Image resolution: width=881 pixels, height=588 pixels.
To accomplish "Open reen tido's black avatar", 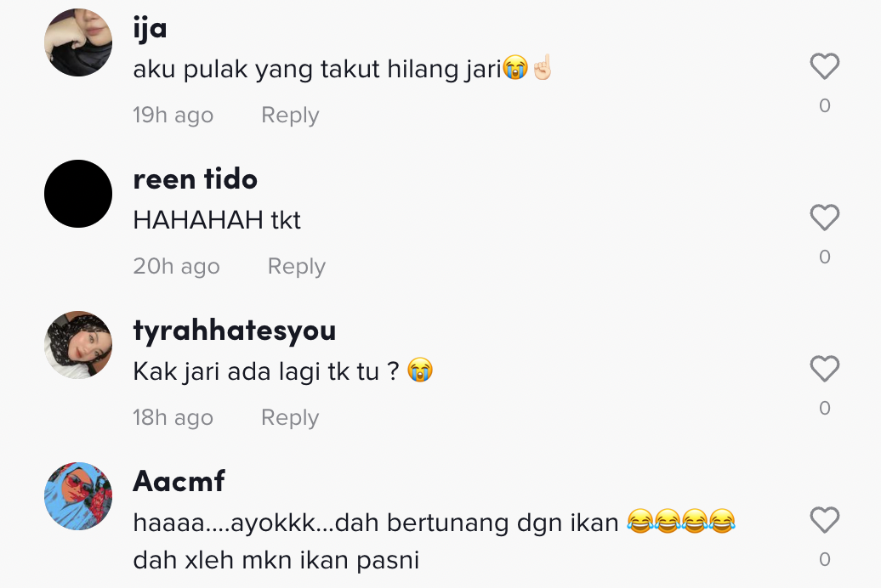I will click(78, 194).
